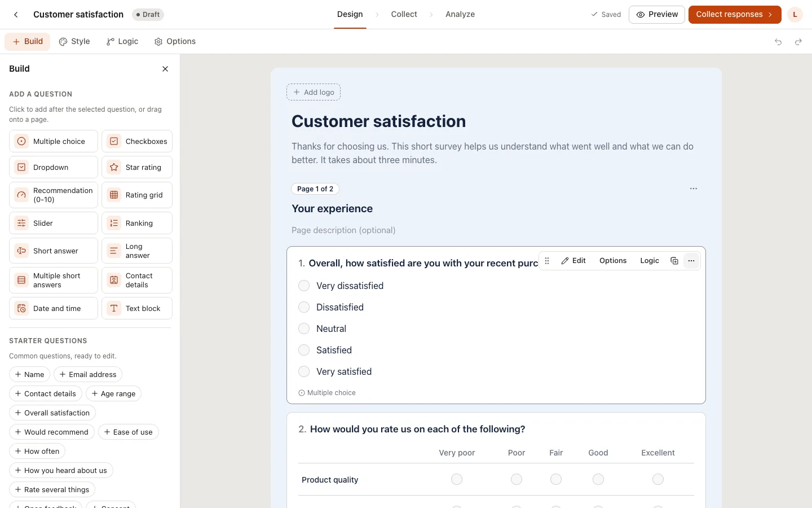Screen dimensions: 812x508
Task: Switch to the Style tab
Action: [75, 42]
